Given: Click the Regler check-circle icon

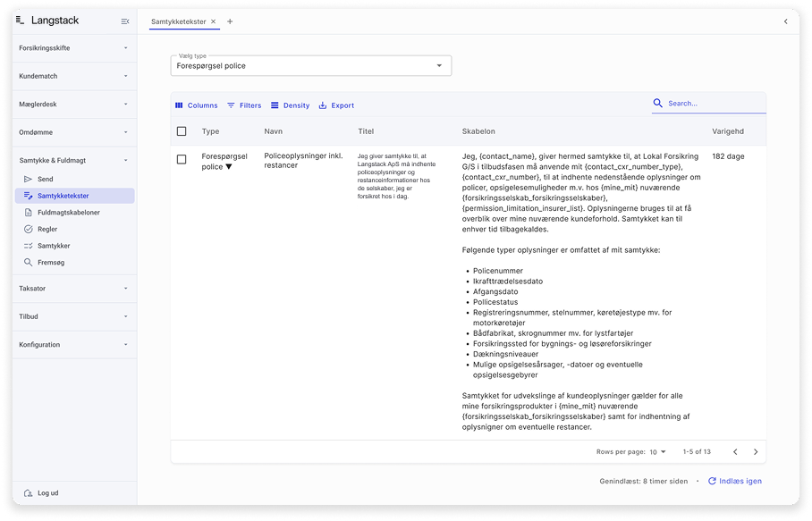Looking at the screenshot, I should coord(28,229).
